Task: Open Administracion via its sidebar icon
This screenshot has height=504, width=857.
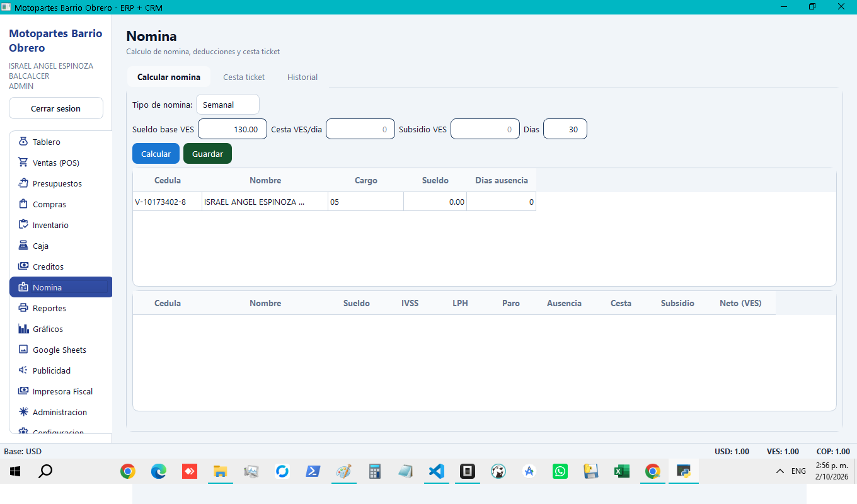Action: click(23, 412)
